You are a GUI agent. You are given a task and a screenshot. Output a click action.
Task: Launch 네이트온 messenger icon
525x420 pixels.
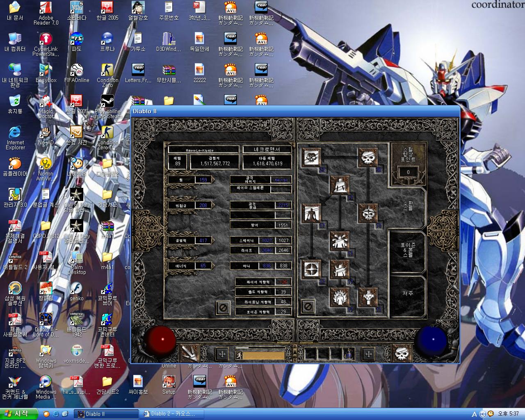(x=77, y=167)
